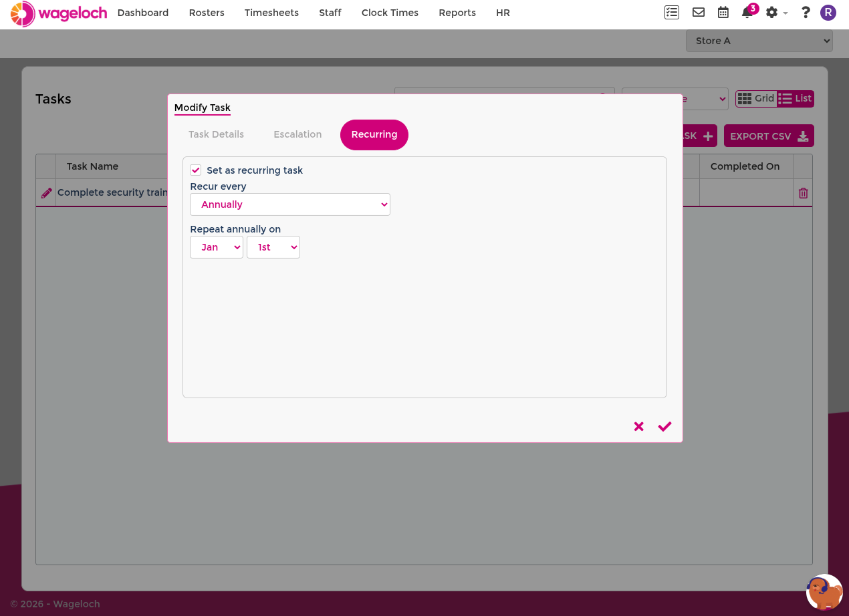Image resolution: width=849 pixels, height=616 pixels.
Task: Edit task using pencil icon
Action: (x=46, y=193)
